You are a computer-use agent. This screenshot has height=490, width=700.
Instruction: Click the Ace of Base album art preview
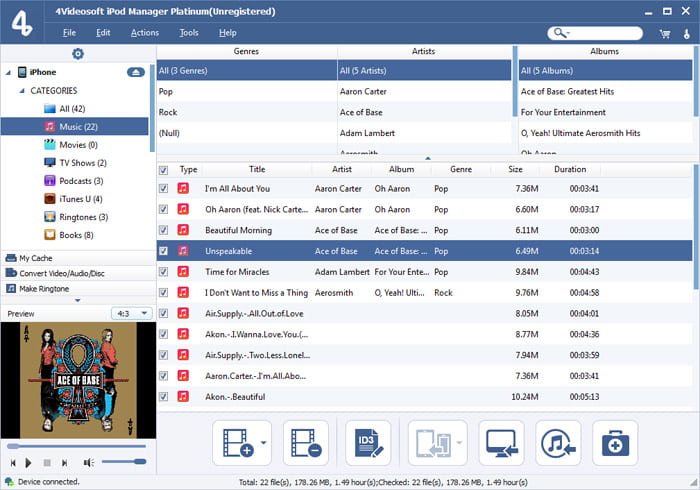pyautogui.click(x=78, y=380)
